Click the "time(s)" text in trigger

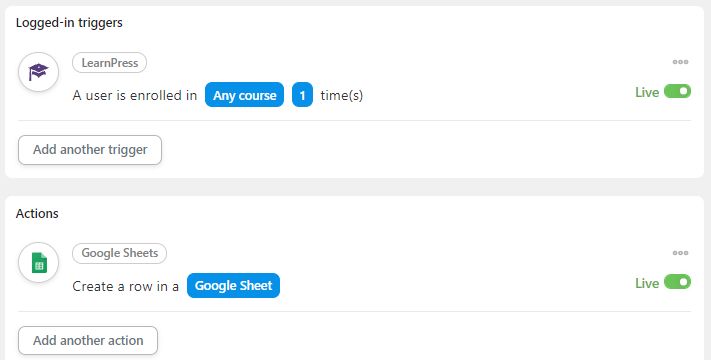(342, 95)
